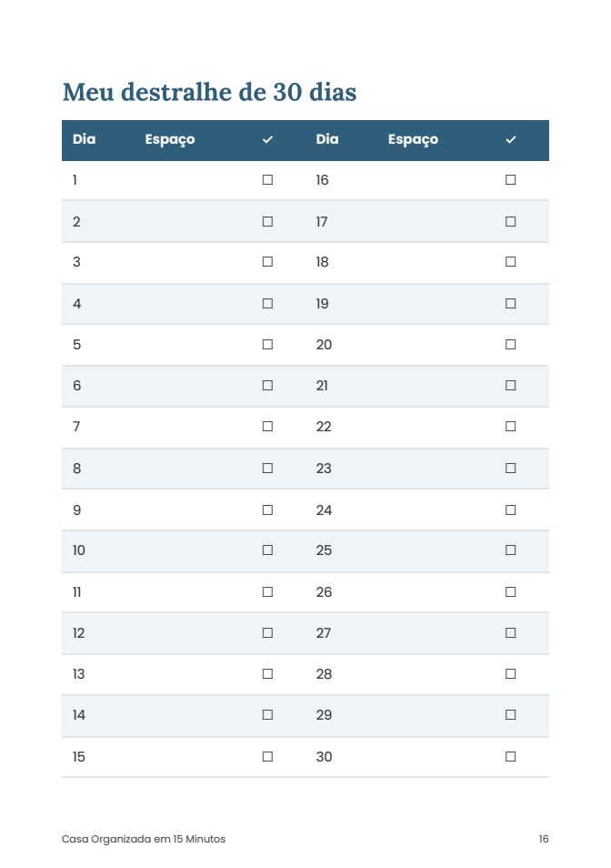Mark day 23 complete
611x868 pixels.
[x=511, y=469]
